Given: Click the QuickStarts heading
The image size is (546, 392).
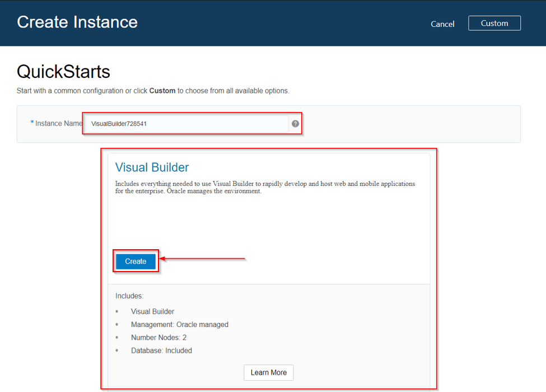Looking at the screenshot, I should click(63, 72).
